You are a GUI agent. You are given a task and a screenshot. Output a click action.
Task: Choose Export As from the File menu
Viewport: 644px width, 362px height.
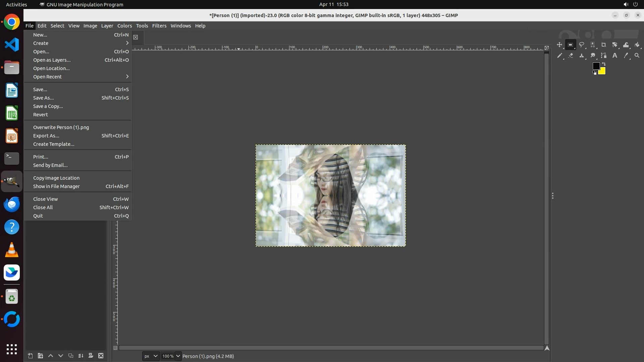(x=46, y=136)
